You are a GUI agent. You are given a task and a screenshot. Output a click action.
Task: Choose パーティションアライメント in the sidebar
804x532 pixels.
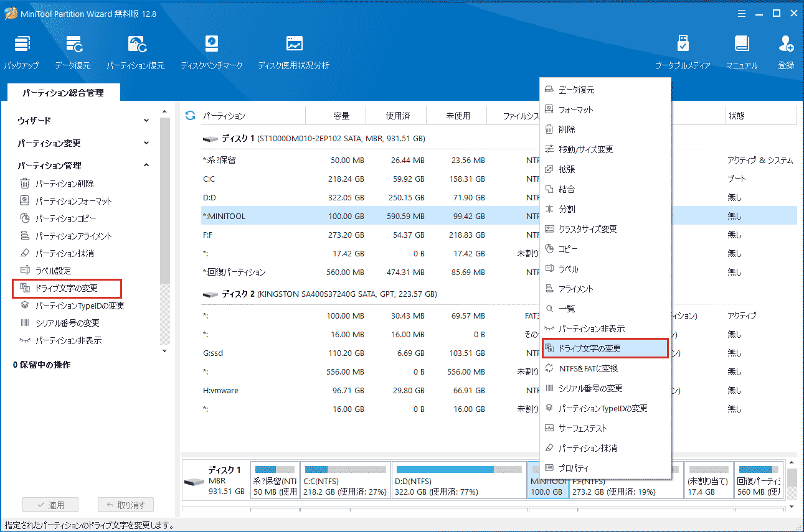point(66,236)
